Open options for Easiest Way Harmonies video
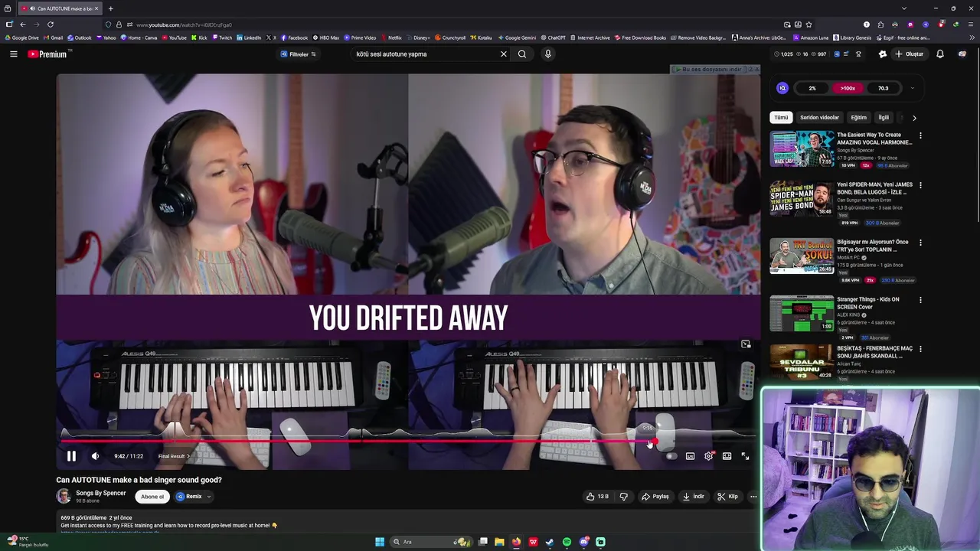Screen dimensions: 980x551 coord(920,135)
